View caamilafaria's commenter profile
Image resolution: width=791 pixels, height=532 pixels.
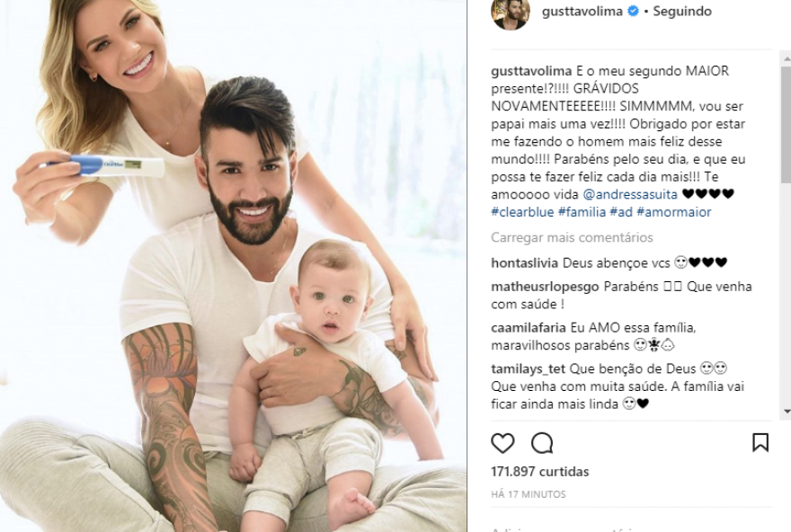pos(529,328)
